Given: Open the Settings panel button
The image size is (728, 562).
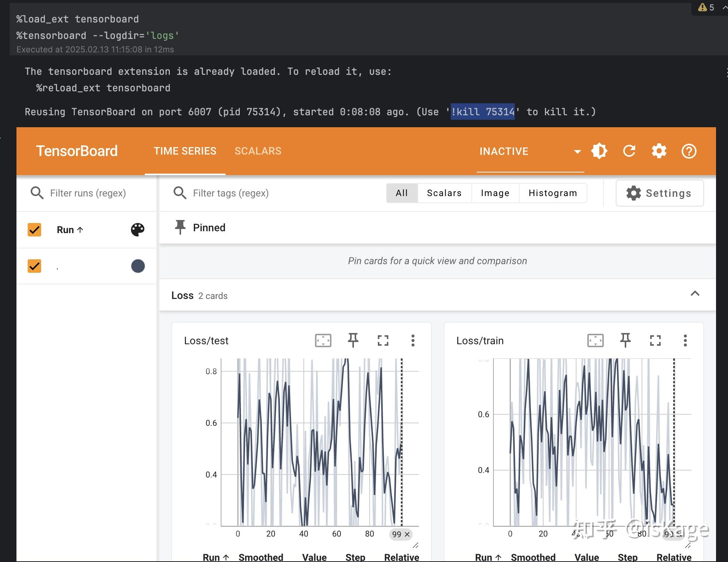Looking at the screenshot, I should pos(660,193).
